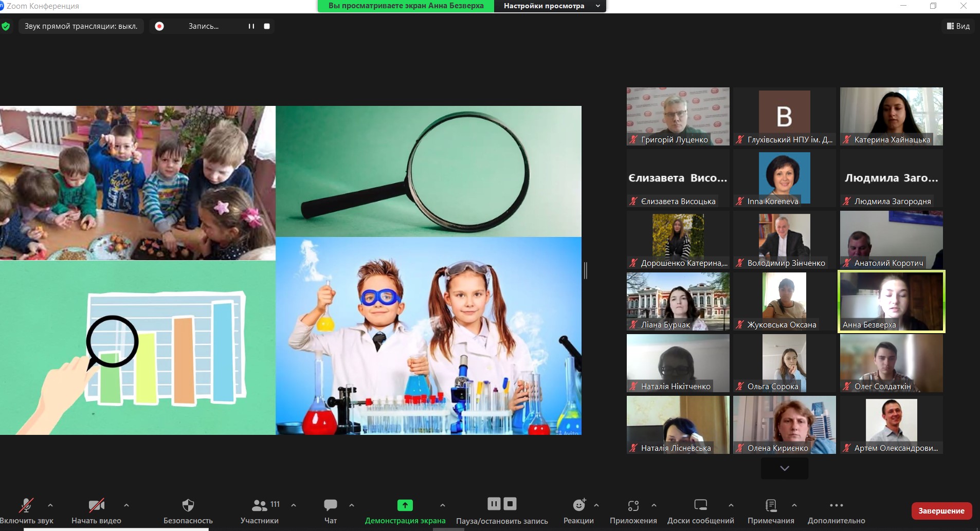Screen dimensions: 980x531
Task: Open the Безопасность shield menu
Action: [x=188, y=510]
